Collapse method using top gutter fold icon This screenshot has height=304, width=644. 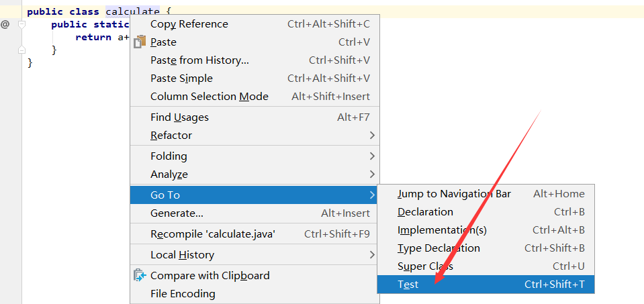click(21, 24)
